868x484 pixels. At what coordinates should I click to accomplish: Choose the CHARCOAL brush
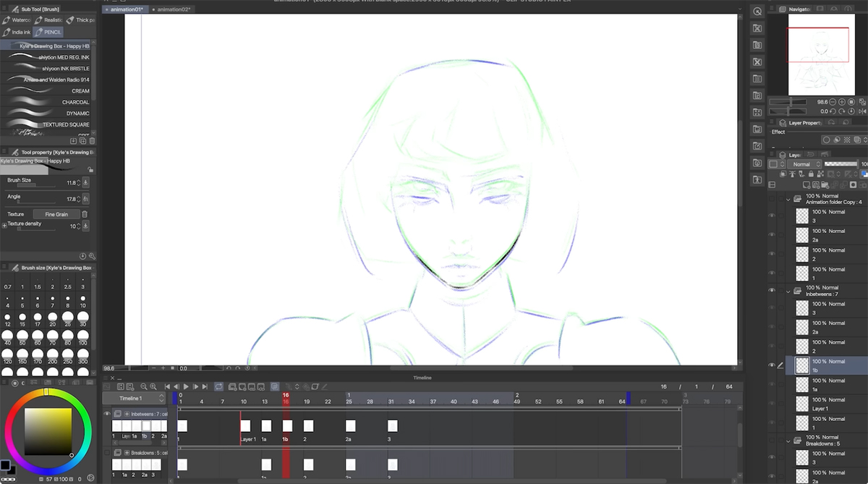[x=46, y=102]
